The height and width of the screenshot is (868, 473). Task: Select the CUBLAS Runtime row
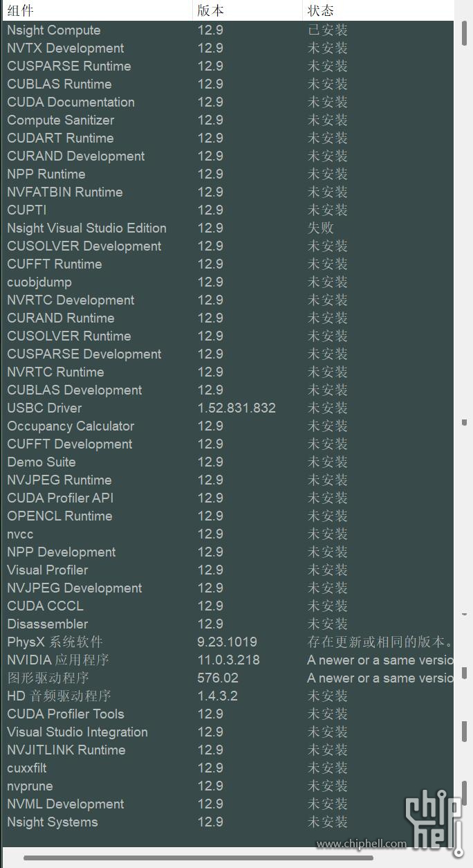pos(228,84)
